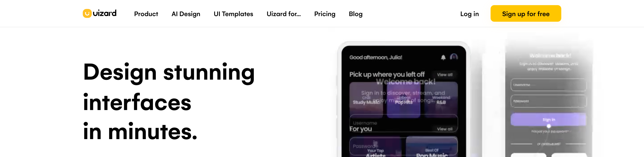Click the Uizard logo icon
The width and height of the screenshot is (644, 157).
87,13
